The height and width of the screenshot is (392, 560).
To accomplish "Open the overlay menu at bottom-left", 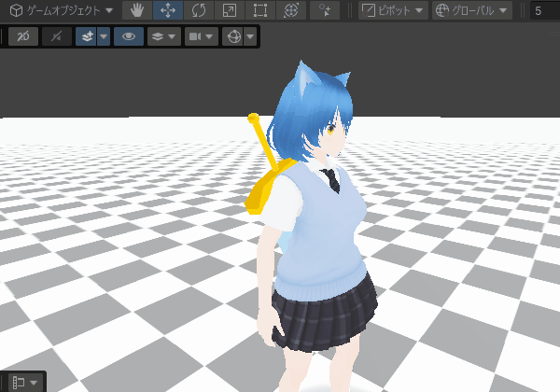I will (x=24, y=383).
